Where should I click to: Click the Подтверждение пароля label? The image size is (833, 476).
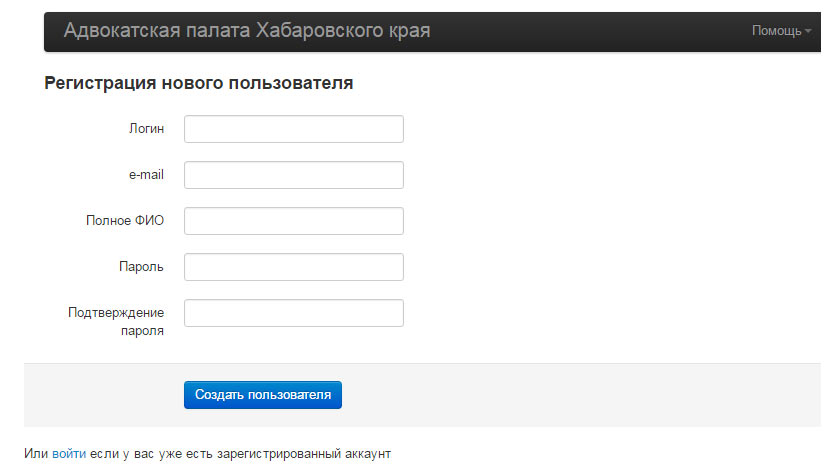coord(116,321)
